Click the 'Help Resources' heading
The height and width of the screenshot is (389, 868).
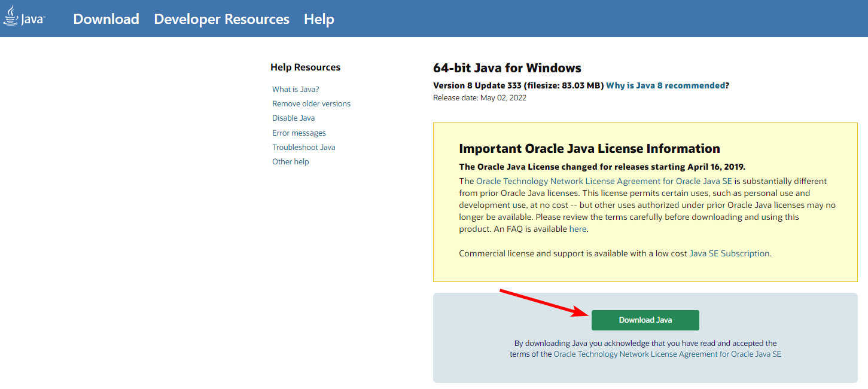click(305, 67)
